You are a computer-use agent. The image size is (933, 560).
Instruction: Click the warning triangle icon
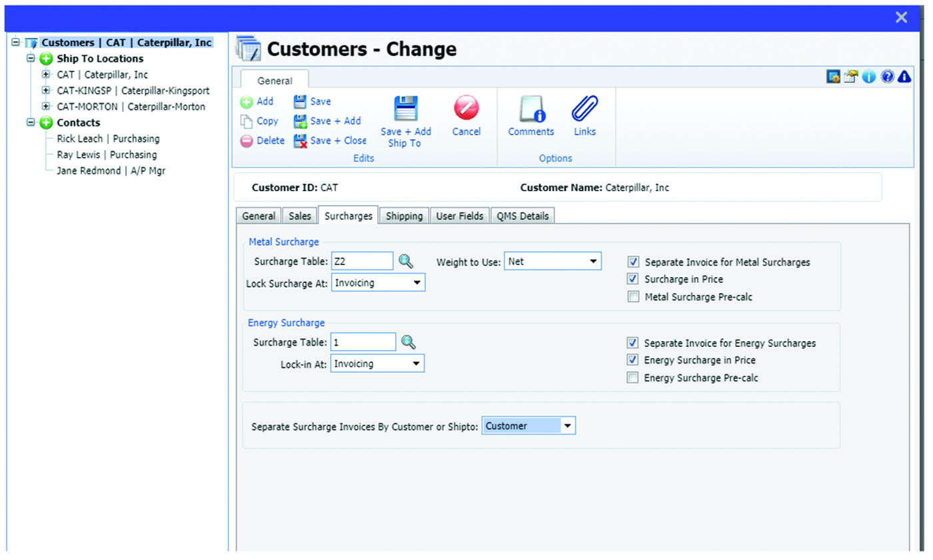(x=904, y=77)
